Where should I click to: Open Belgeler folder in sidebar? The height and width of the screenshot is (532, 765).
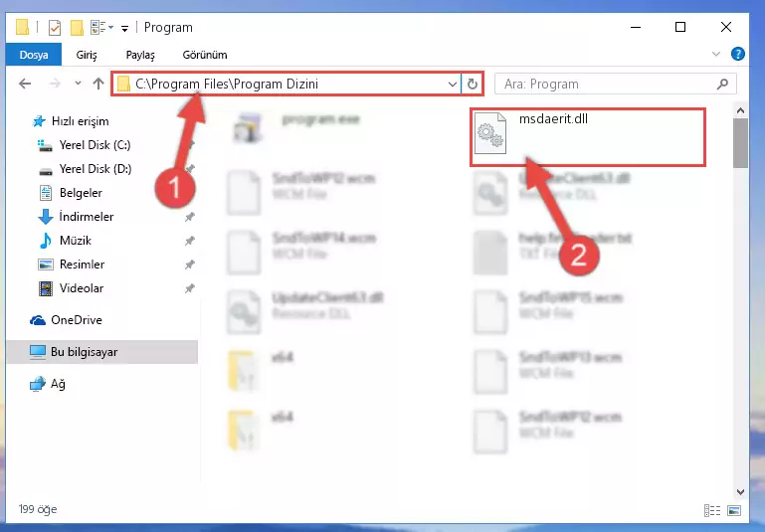click(x=81, y=193)
